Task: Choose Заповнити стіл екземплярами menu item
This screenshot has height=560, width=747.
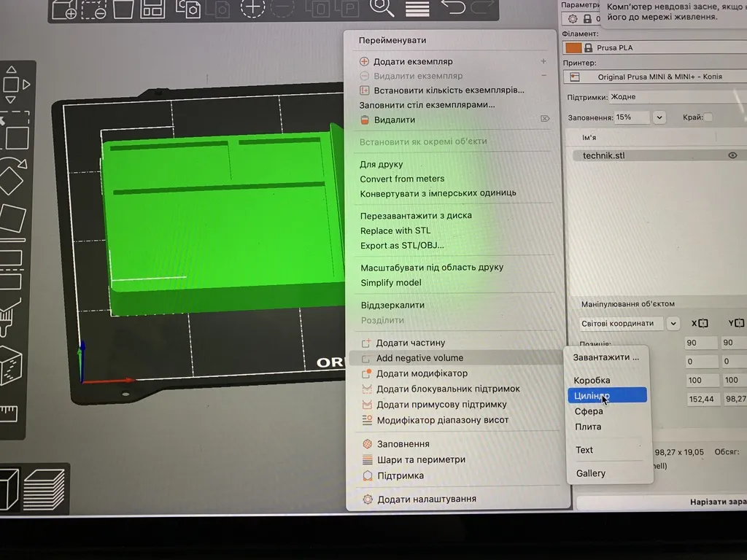Action: 427,105
